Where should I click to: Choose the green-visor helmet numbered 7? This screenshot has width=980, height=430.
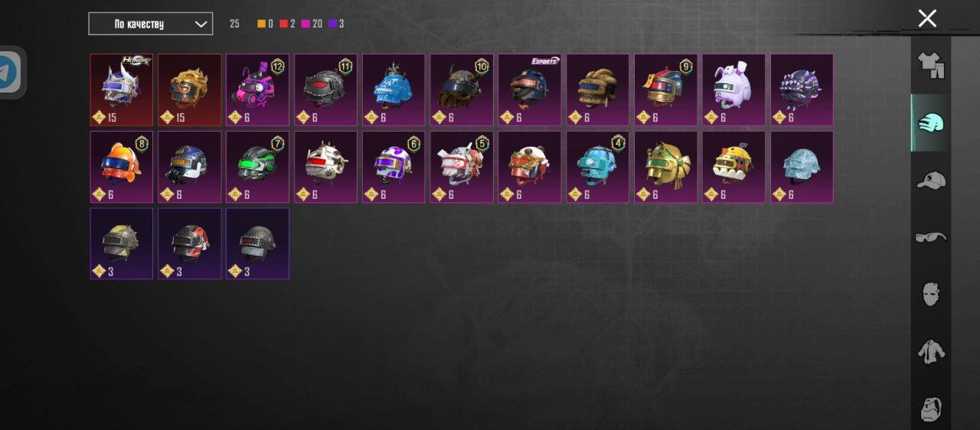(x=257, y=167)
